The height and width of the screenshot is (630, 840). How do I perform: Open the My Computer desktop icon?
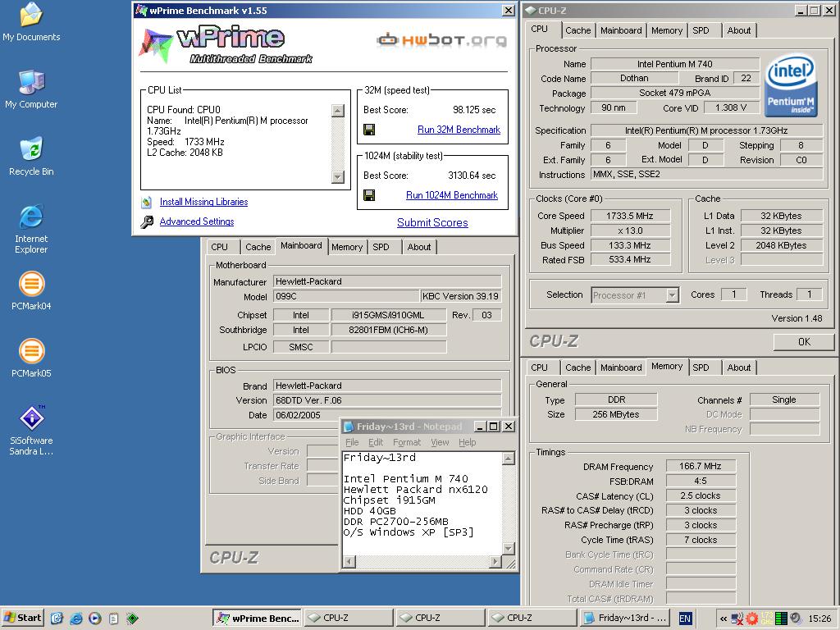31,89
